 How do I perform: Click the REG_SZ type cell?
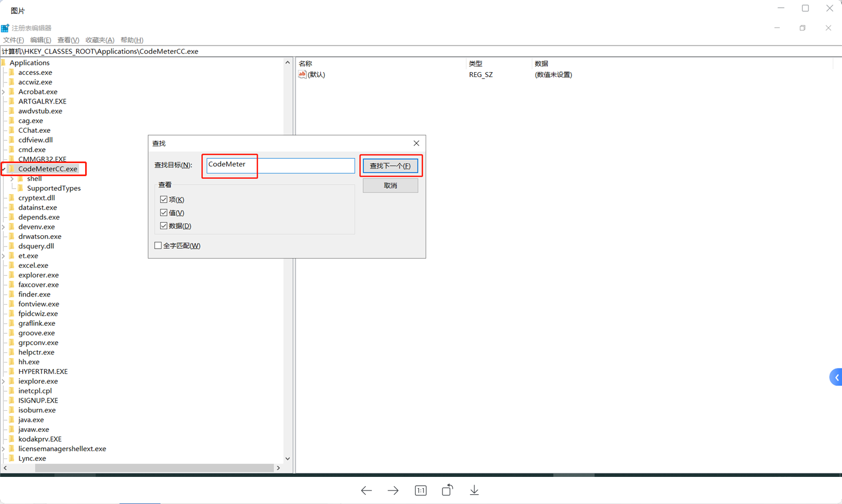click(481, 75)
